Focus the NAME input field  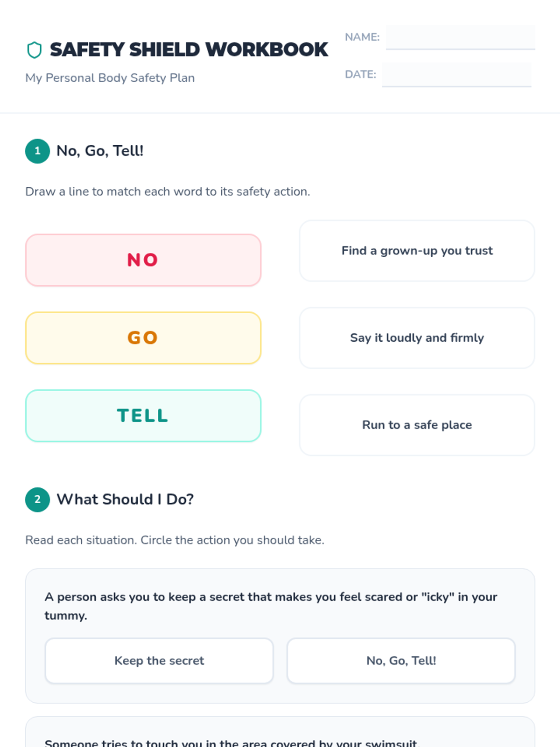(460, 37)
